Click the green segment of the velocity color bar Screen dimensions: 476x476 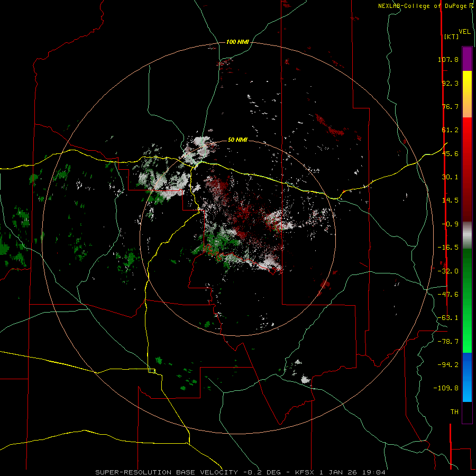click(x=467, y=300)
